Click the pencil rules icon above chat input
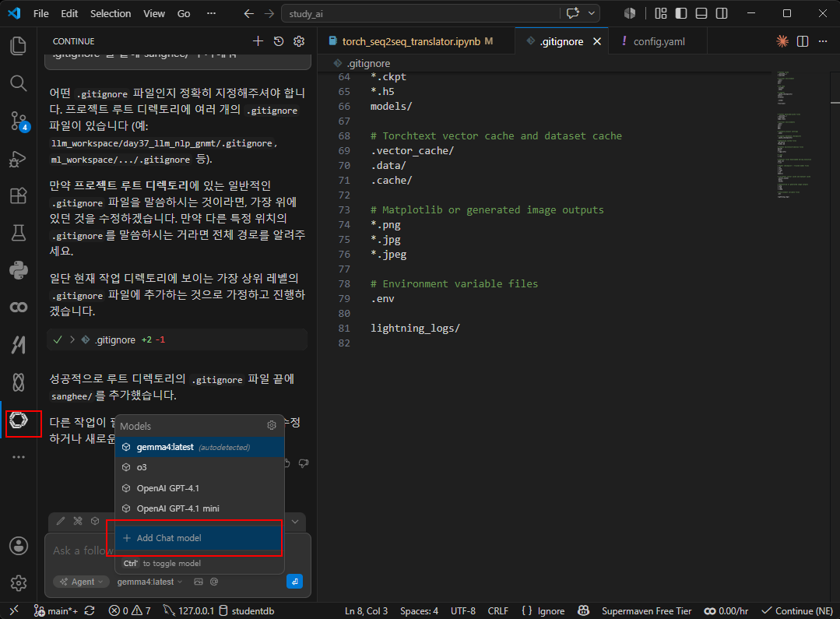Screen dimensions: 840x619 click(61, 521)
